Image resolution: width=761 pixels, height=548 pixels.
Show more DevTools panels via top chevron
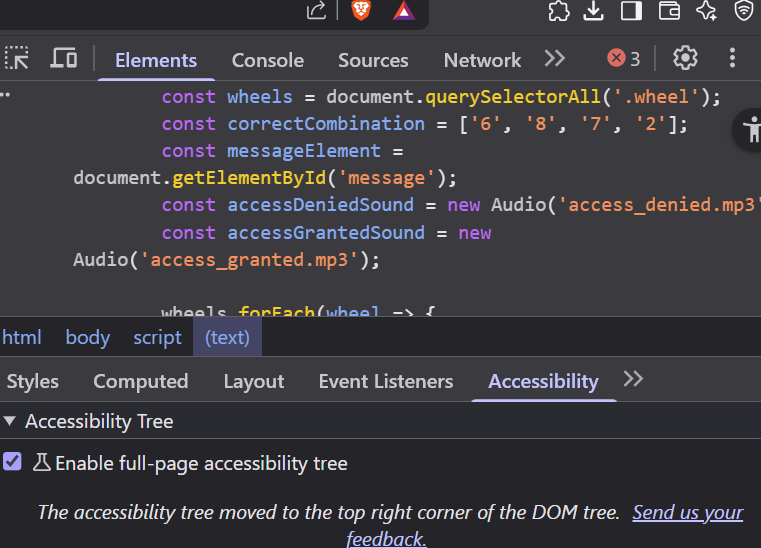554,59
